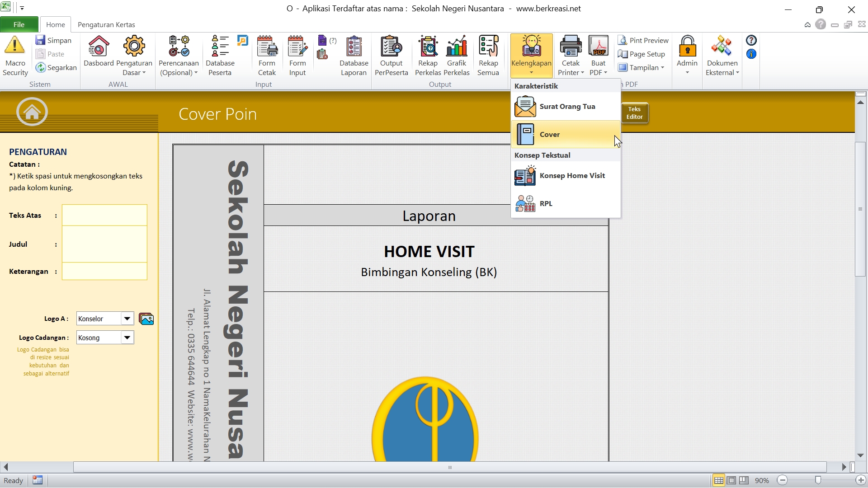Click the zoom slider handle
Image resolution: width=868 pixels, height=488 pixels.
pyautogui.click(x=818, y=480)
